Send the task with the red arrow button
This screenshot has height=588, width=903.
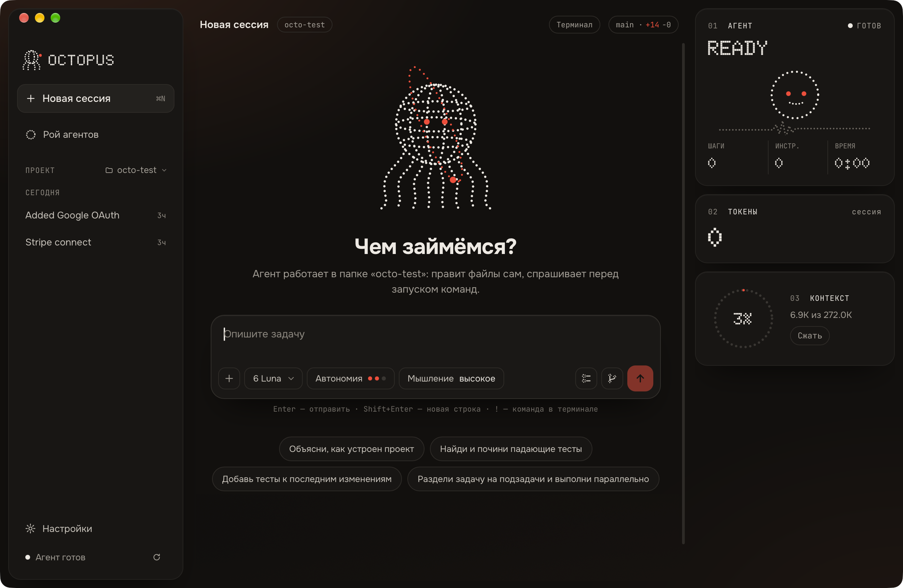[x=640, y=378]
